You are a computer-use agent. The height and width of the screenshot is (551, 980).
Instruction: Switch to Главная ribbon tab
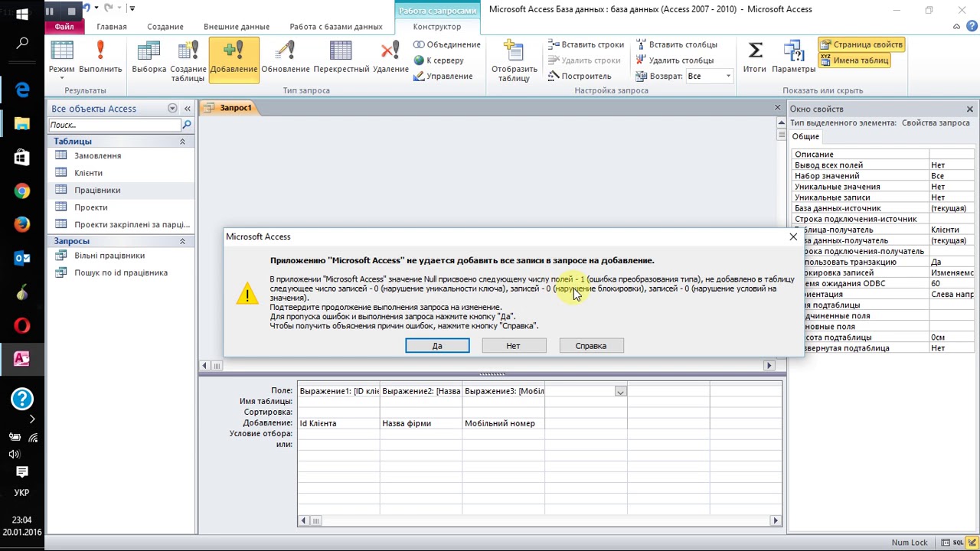pyautogui.click(x=112, y=27)
